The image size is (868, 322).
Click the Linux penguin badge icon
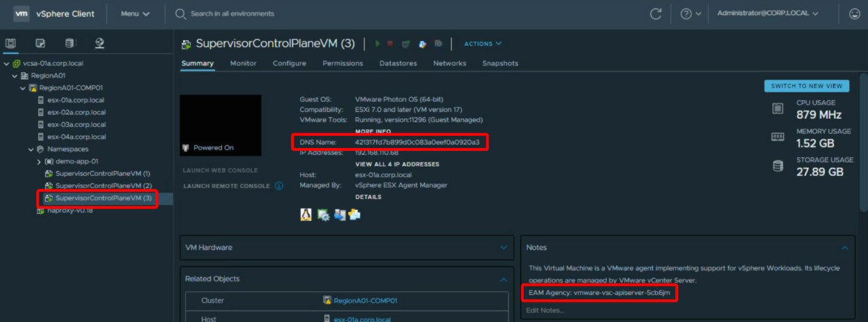click(x=306, y=215)
